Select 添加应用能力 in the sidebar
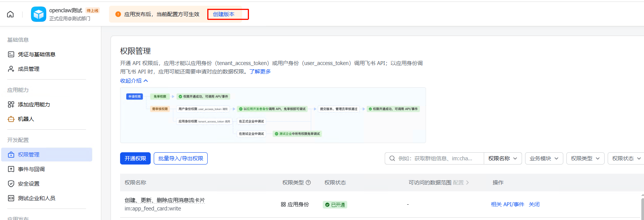The height and width of the screenshot is (220, 644). pos(34,104)
